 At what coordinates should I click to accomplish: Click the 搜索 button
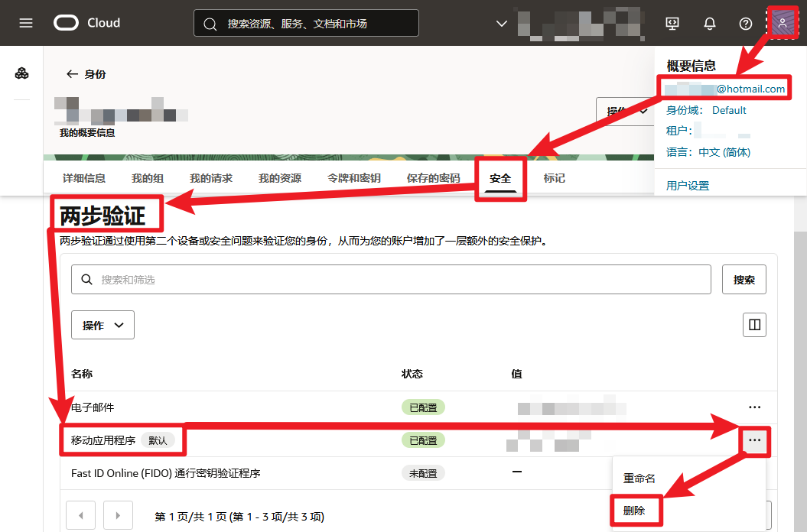pos(744,280)
